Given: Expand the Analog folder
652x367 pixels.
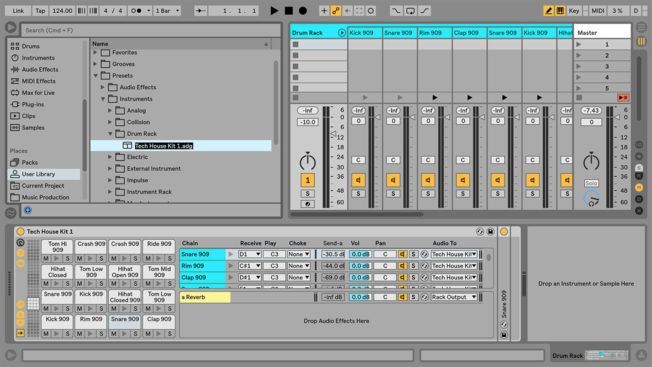Looking at the screenshot, I should click(110, 111).
